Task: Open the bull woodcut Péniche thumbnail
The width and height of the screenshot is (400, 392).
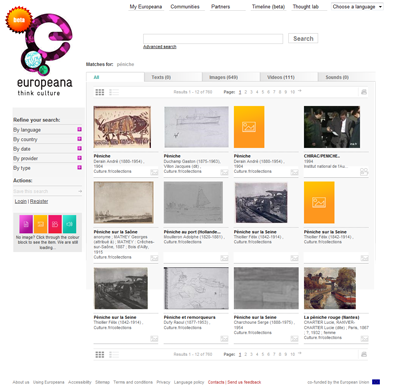Action: [122, 127]
